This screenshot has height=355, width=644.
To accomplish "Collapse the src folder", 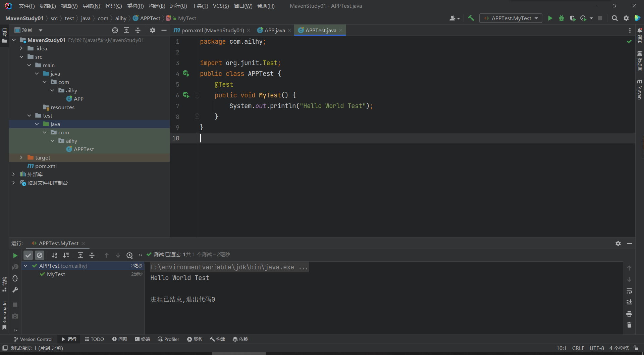I will tap(21, 57).
